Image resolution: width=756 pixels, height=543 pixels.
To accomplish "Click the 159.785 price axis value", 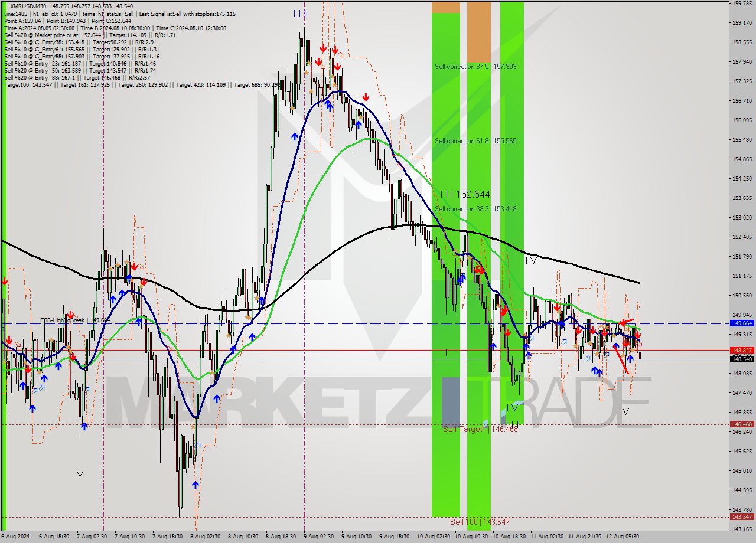I will [x=742, y=3].
